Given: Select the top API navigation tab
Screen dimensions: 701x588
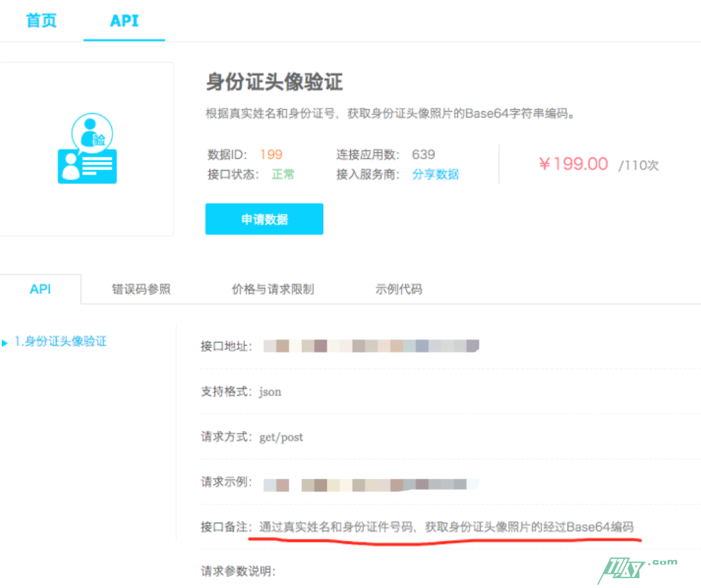Looking at the screenshot, I should 124,20.
